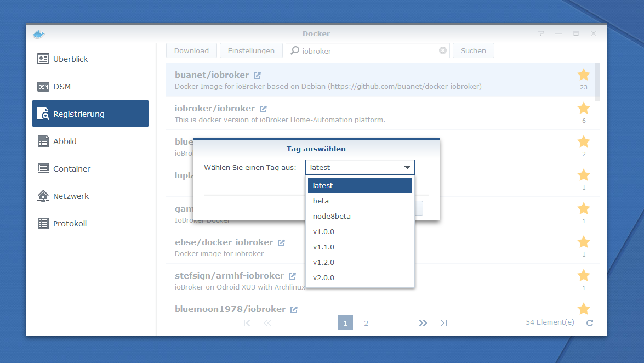Choose the v1.1.0 tag option
This screenshot has width=644, height=363.
(360, 247)
